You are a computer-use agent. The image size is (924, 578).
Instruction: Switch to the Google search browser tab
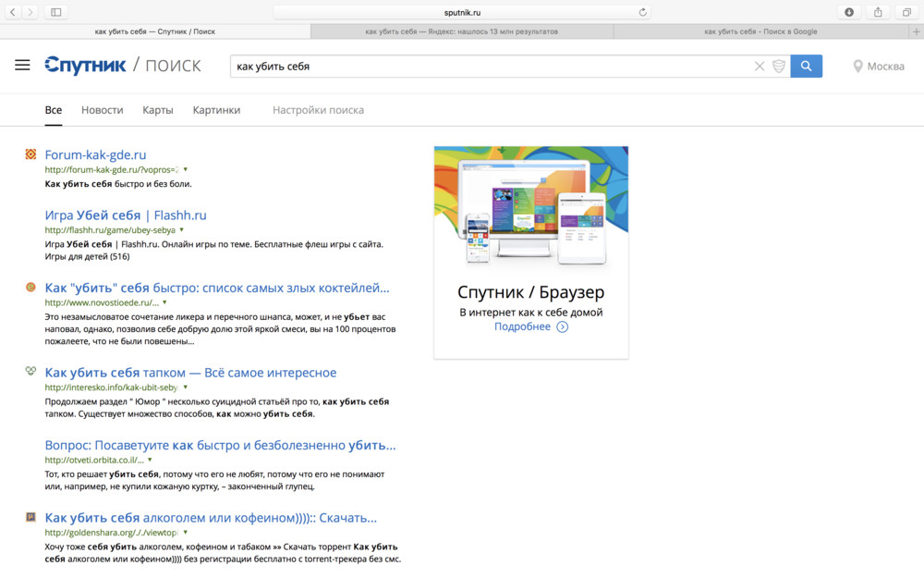coord(760,31)
